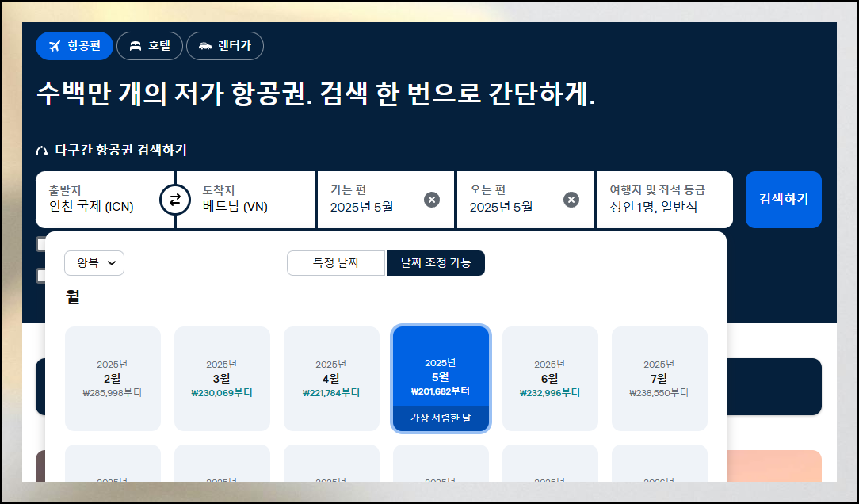Screen dimensions: 859x504
Task: Switch to the 호텔 hotels tab
Action: click(150, 46)
